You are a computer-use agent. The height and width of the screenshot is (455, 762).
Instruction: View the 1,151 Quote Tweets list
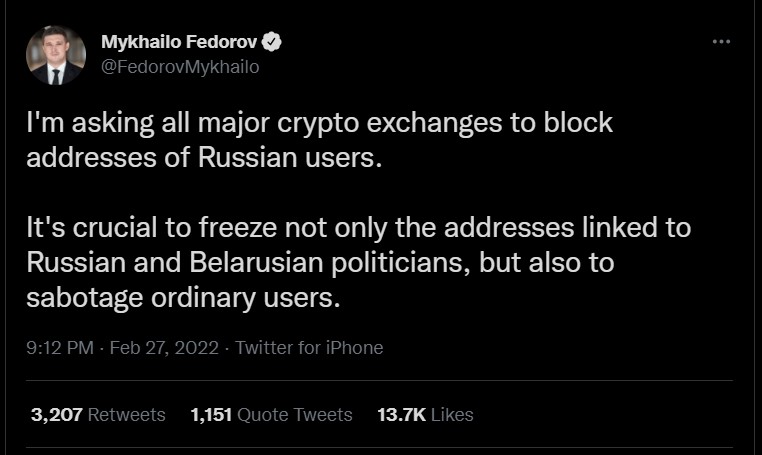pos(271,415)
